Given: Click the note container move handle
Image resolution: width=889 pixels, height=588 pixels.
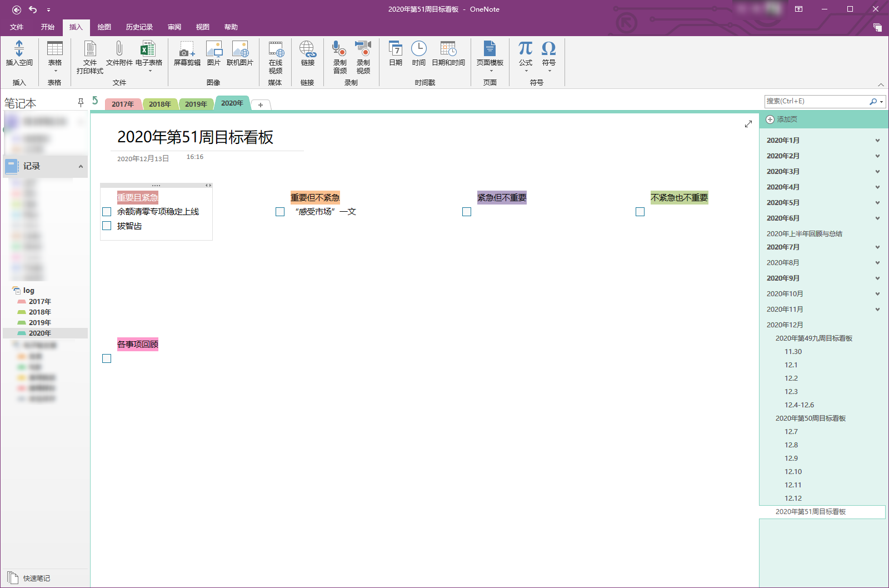Looking at the screenshot, I should point(156,185).
